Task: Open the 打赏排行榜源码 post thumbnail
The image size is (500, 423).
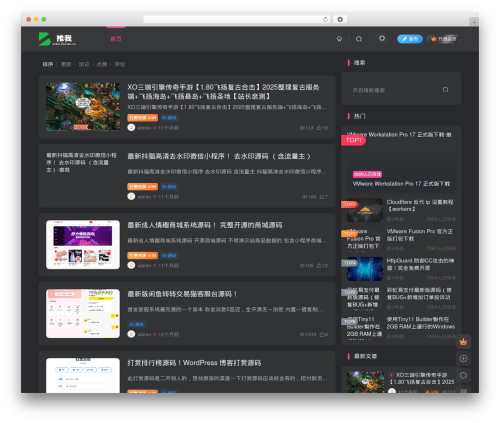Action: click(83, 375)
